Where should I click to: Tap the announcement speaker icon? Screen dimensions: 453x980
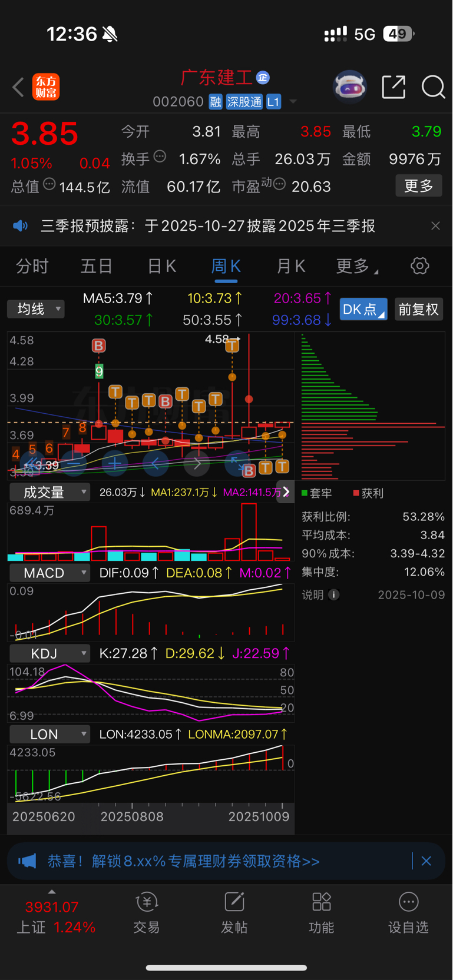[21, 226]
